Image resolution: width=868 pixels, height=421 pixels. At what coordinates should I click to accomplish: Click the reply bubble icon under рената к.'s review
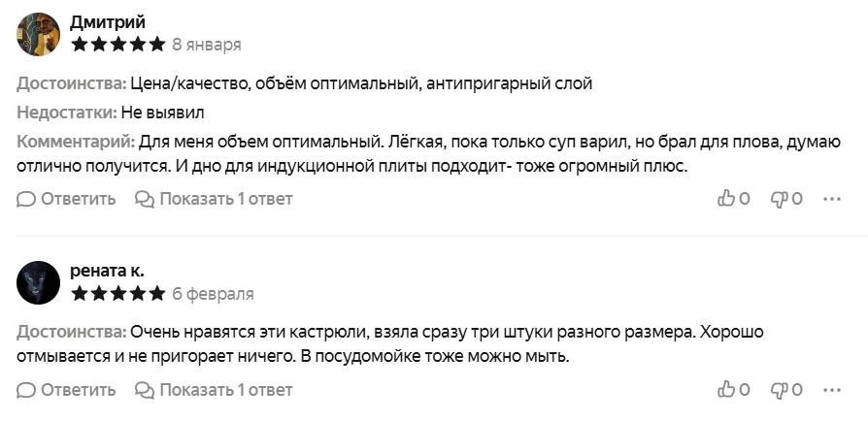(26, 390)
